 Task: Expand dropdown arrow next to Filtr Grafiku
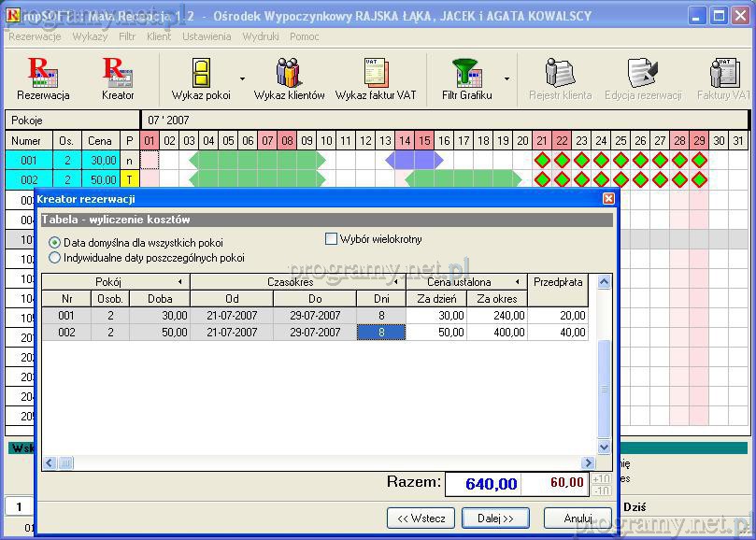pyautogui.click(x=507, y=79)
